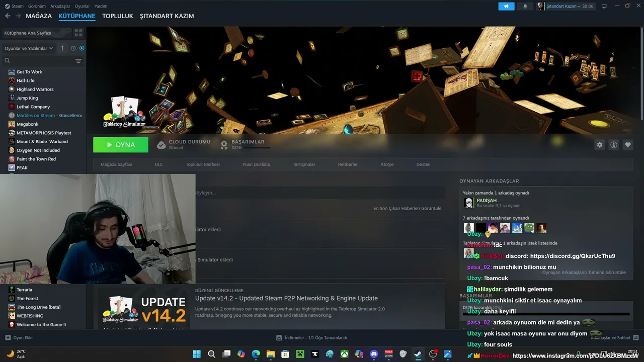
Task: Click En Son Çıkan Haberleri Görüntüle
Action: point(408,208)
